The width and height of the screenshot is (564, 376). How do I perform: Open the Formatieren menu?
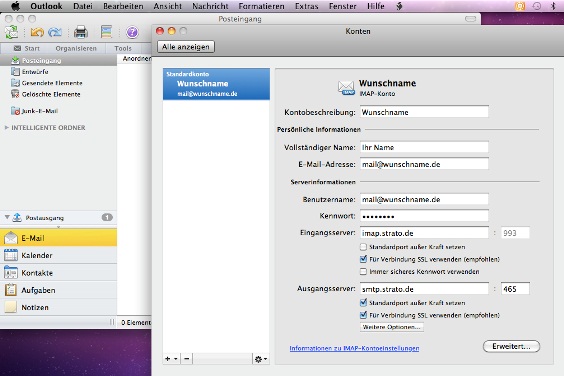coord(261,6)
